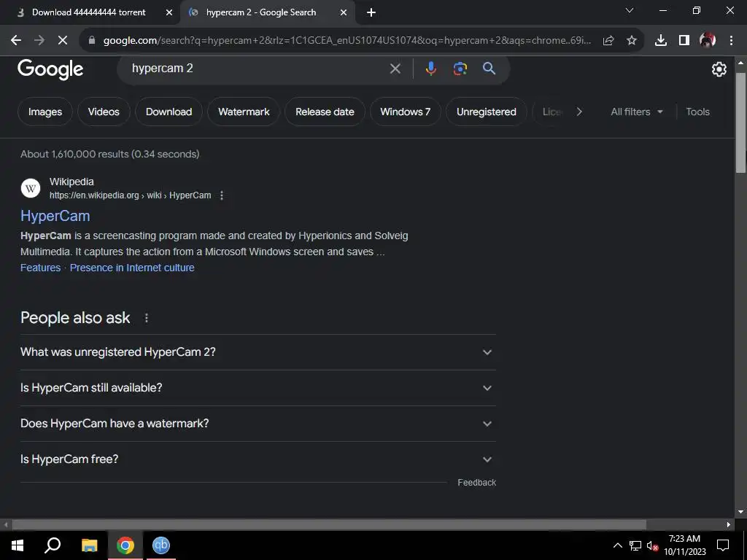Search by image with Lens icon

click(460, 69)
